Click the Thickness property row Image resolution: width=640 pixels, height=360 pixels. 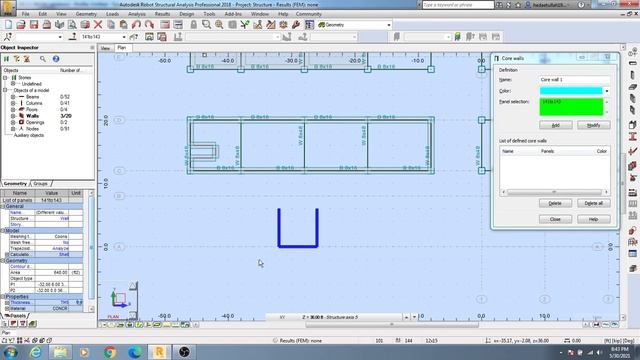click(43, 302)
